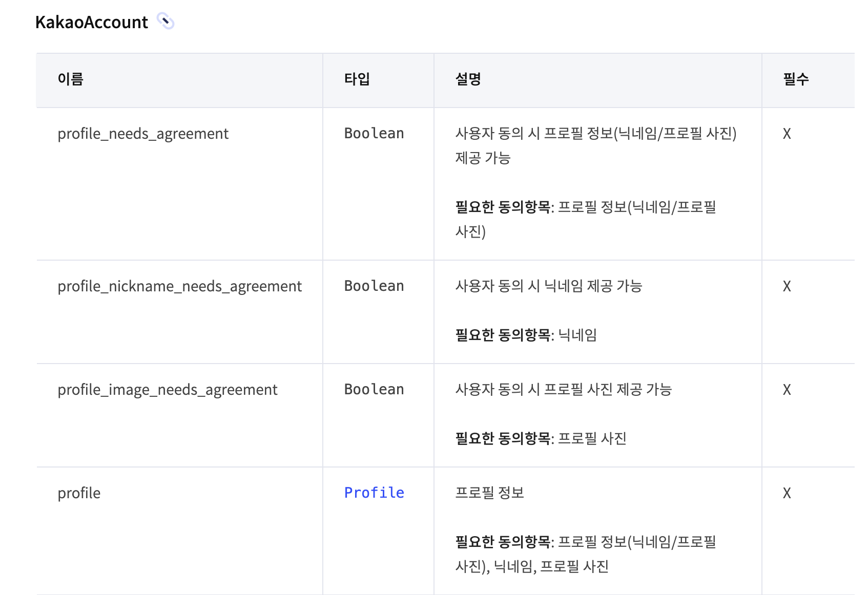Click description '사용자 동의 시 프로필 사진 제공 가능'
The width and height of the screenshot is (868, 595).
click(x=564, y=389)
